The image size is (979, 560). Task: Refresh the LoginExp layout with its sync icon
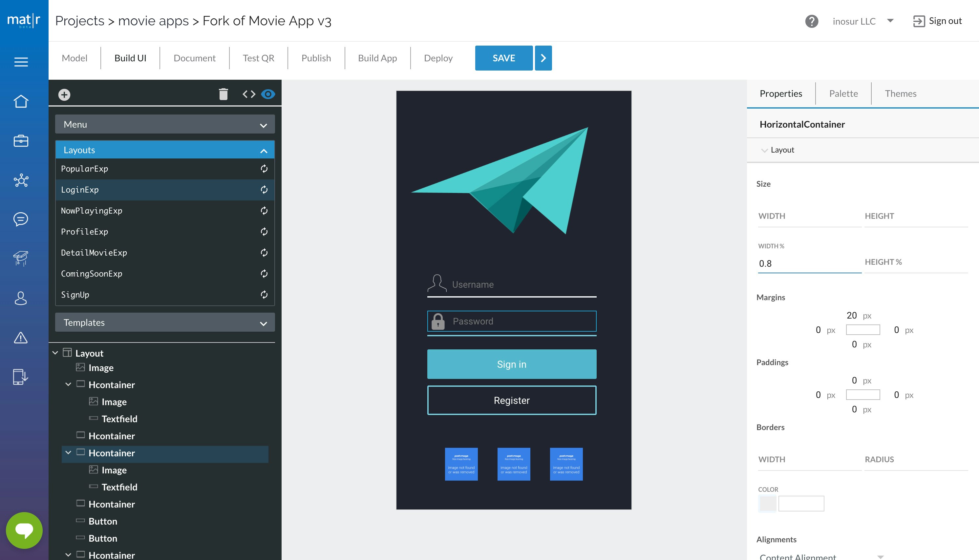coord(264,190)
